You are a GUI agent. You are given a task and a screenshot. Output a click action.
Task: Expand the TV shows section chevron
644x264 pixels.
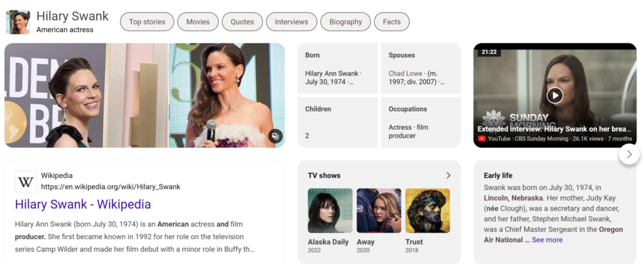tap(448, 175)
